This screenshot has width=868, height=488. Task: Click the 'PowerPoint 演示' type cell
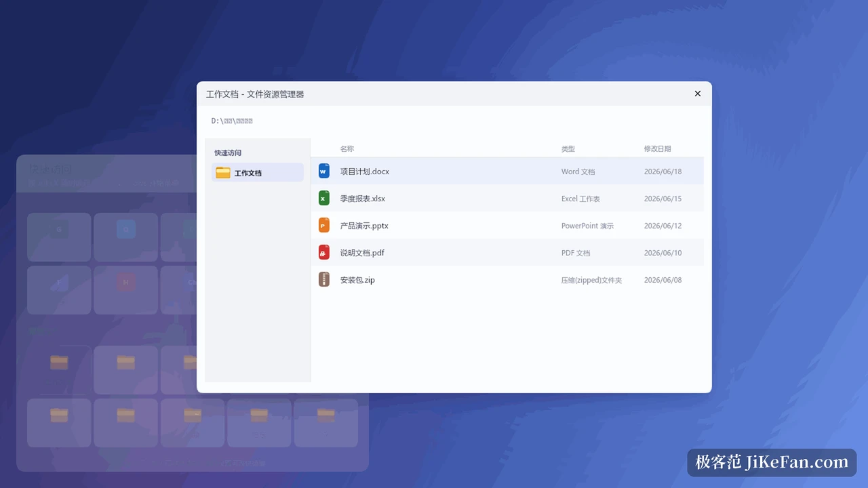pyautogui.click(x=587, y=226)
